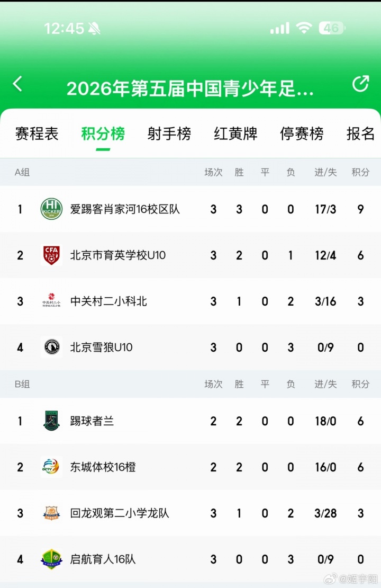Open the 射手榜 tab
381x588 pixels.
[169, 134]
